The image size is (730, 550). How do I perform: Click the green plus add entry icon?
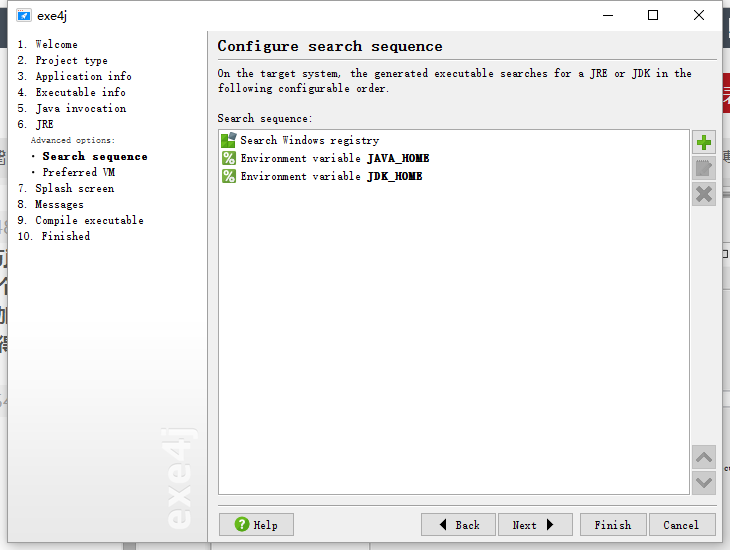click(x=703, y=143)
